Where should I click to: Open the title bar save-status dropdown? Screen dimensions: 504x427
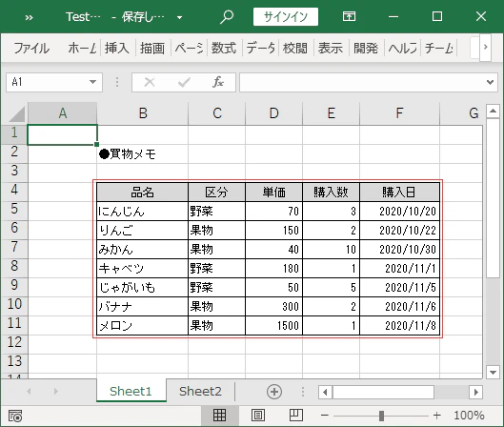(180, 18)
